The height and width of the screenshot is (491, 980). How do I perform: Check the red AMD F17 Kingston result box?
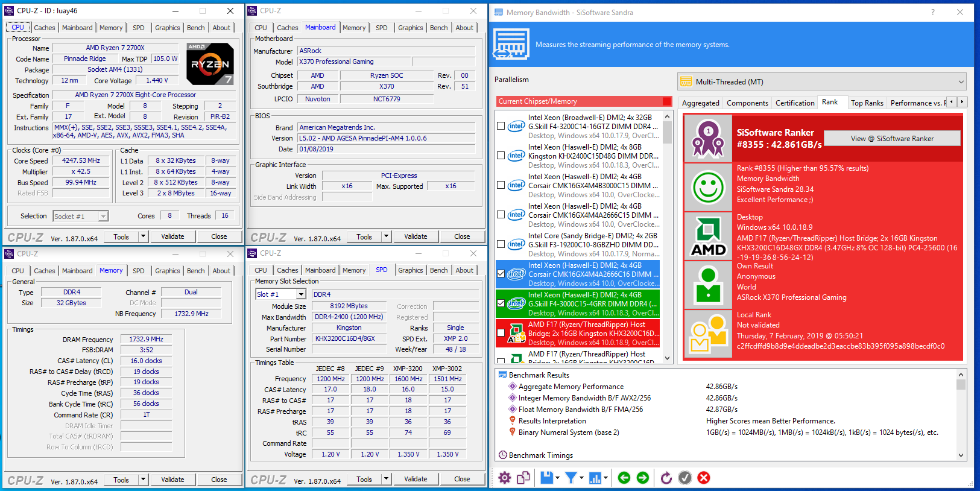tap(501, 333)
